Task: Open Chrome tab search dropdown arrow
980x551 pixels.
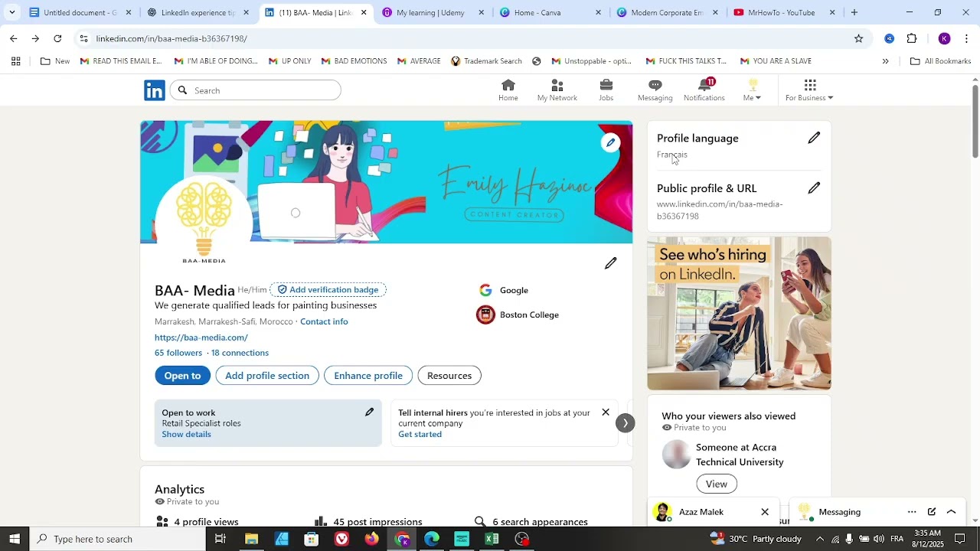Action: coord(11,12)
